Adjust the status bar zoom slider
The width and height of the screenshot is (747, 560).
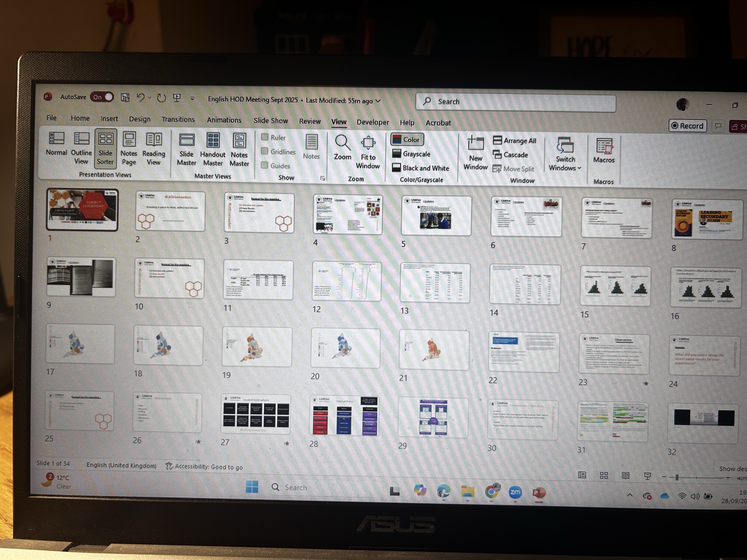(677, 477)
